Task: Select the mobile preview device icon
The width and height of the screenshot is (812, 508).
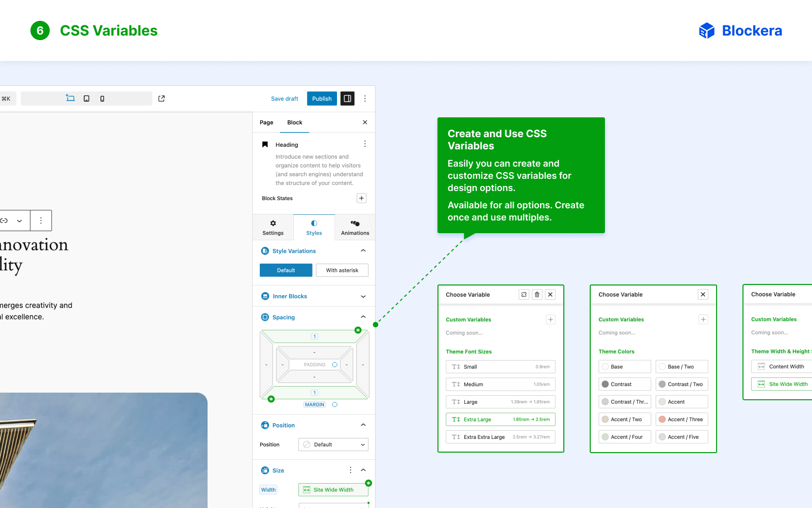Action: [x=102, y=99]
